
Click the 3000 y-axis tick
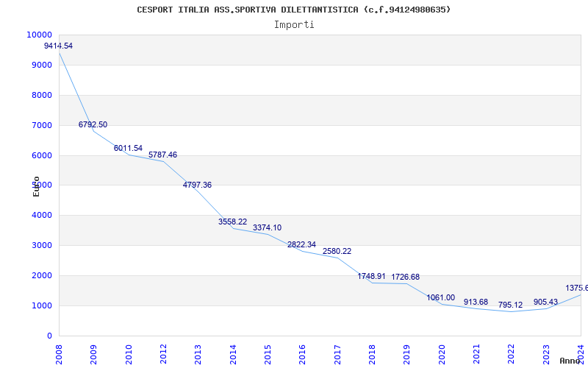click(x=42, y=245)
